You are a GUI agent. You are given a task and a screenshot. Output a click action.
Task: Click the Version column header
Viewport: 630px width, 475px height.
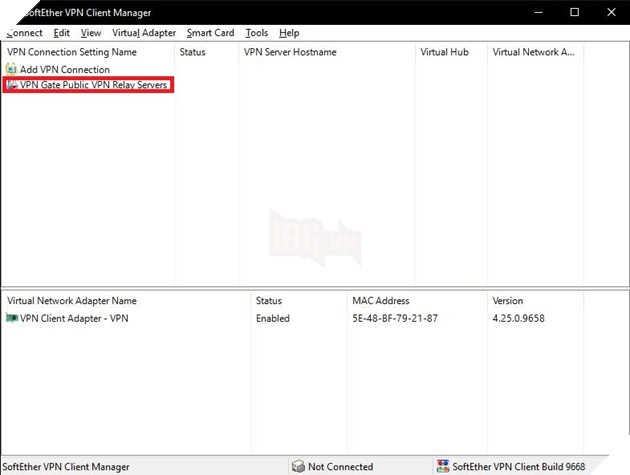[535, 301]
